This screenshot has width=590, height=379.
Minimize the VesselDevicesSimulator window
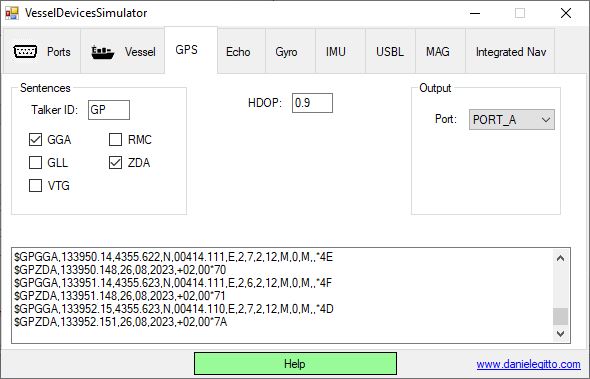coord(475,13)
